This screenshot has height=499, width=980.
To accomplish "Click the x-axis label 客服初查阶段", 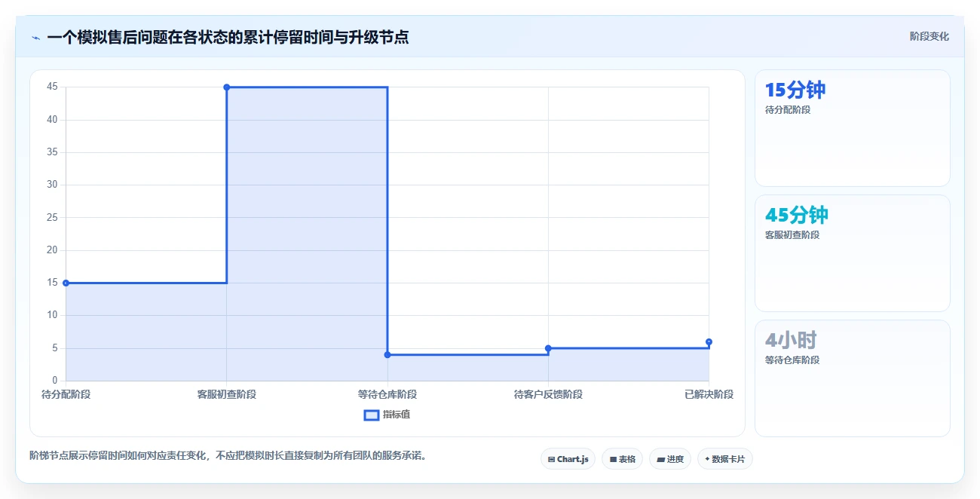I will [227, 394].
